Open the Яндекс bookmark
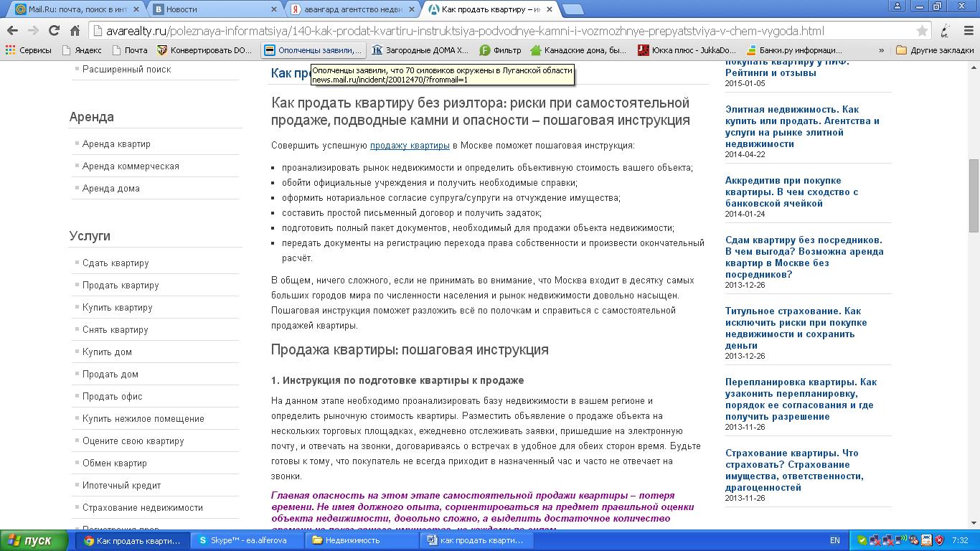This screenshot has width=980, height=551. click(82, 50)
